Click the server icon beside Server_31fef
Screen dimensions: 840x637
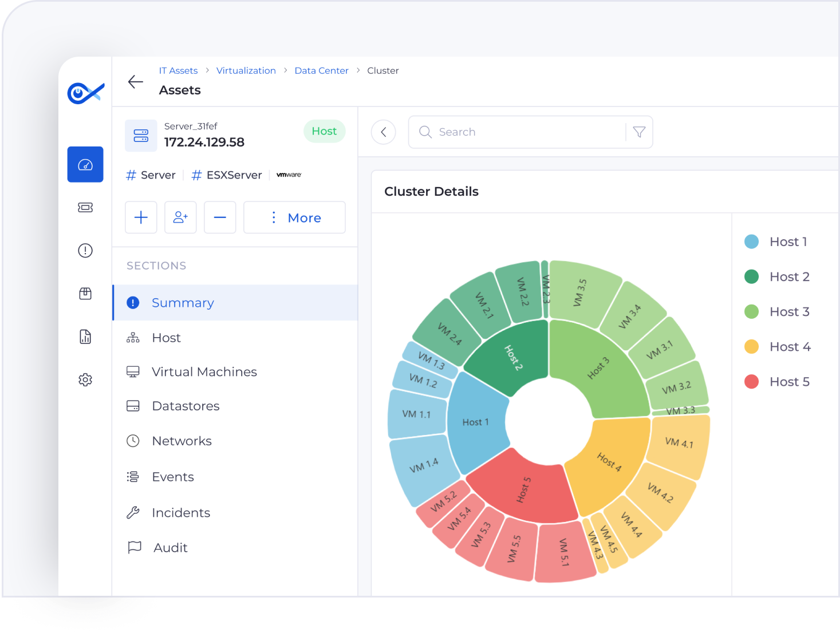pos(141,136)
